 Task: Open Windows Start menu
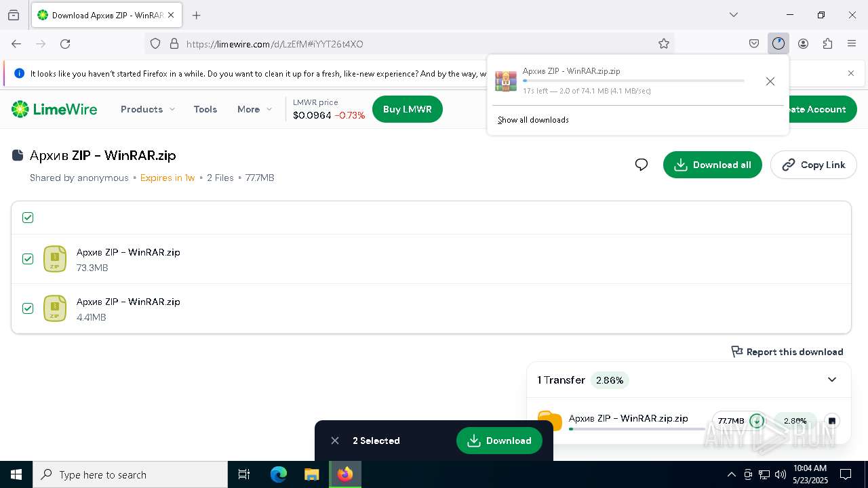click(16, 474)
